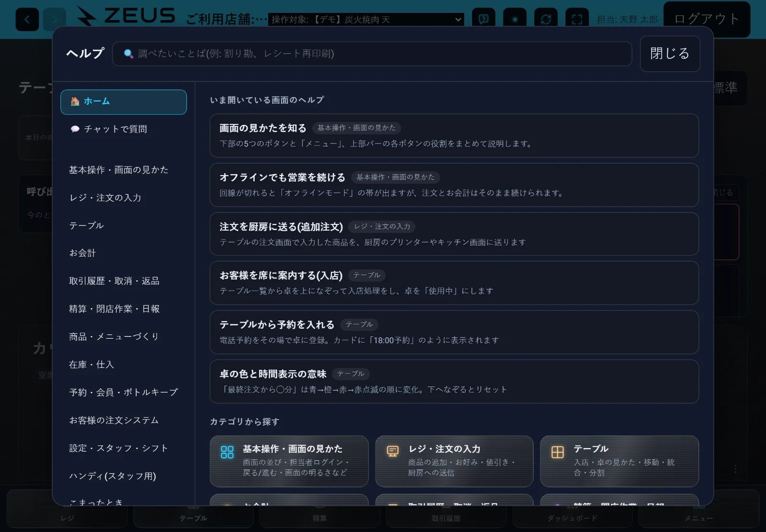Click the grid icon on 基本操作 card
The height and width of the screenshot is (532, 766).
pos(227,452)
